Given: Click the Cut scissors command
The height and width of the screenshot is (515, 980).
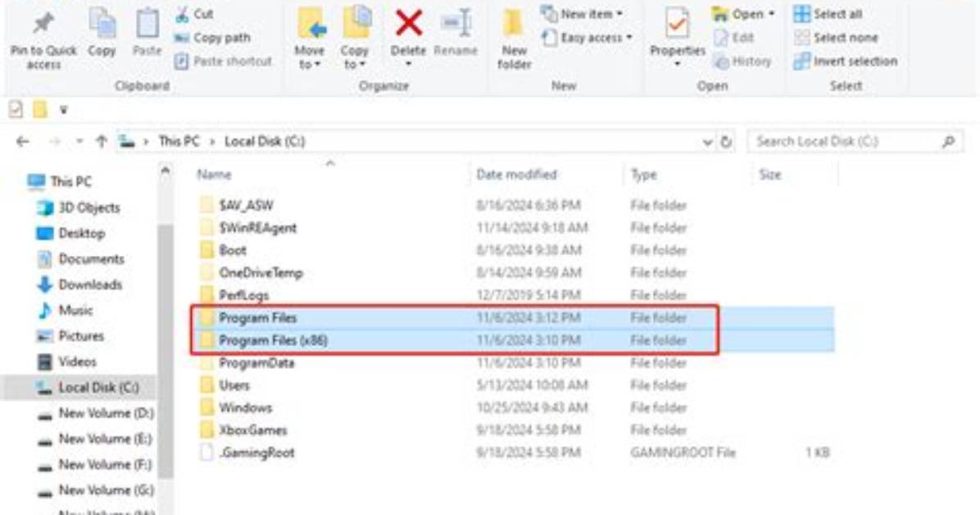Looking at the screenshot, I should click(194, 14).
